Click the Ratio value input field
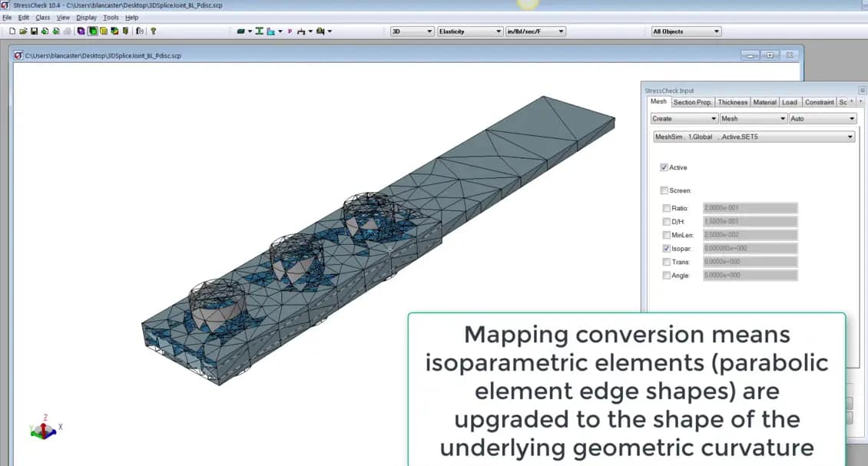The image size is (868, 466). [749, 207]
